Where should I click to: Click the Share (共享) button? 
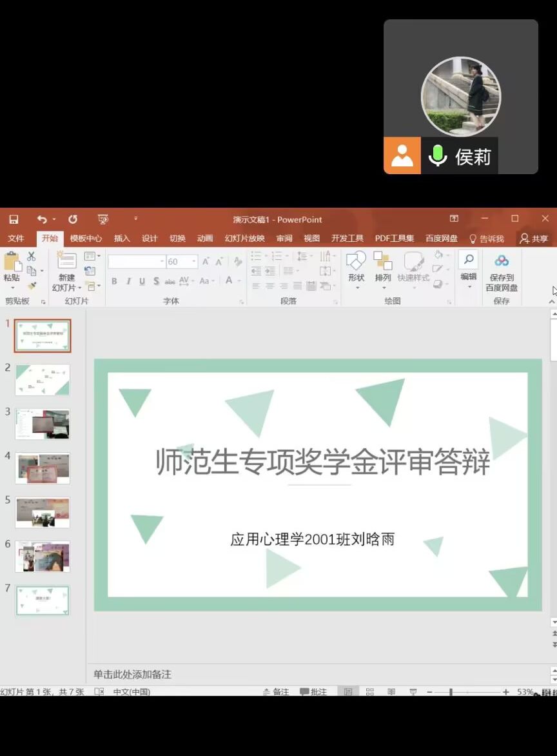tap(534, 239)
